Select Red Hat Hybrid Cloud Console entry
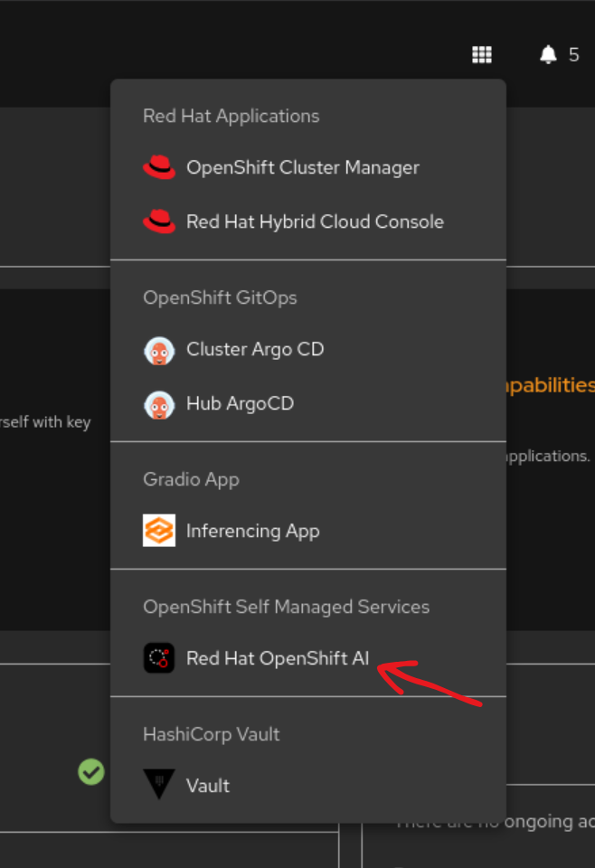Screen dimensions: 595x868 click(315, 222)
